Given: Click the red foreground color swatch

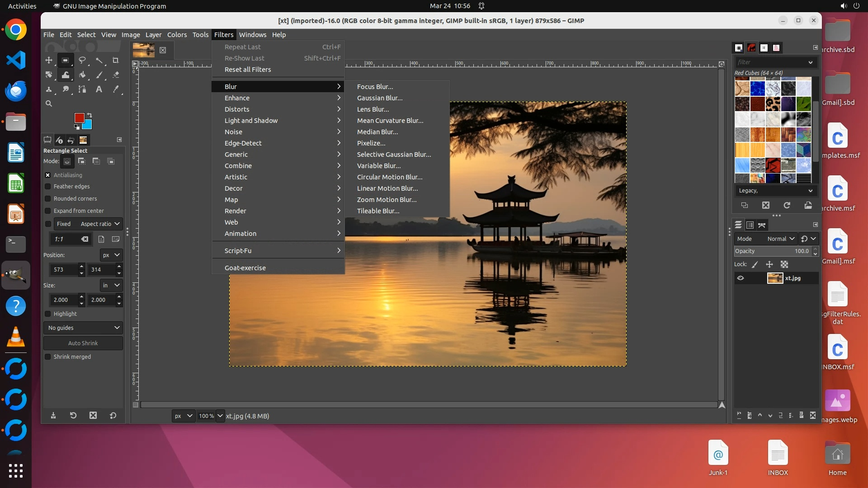Looking at the screenshot, I should pyautogui.click(x=79, y=118).
